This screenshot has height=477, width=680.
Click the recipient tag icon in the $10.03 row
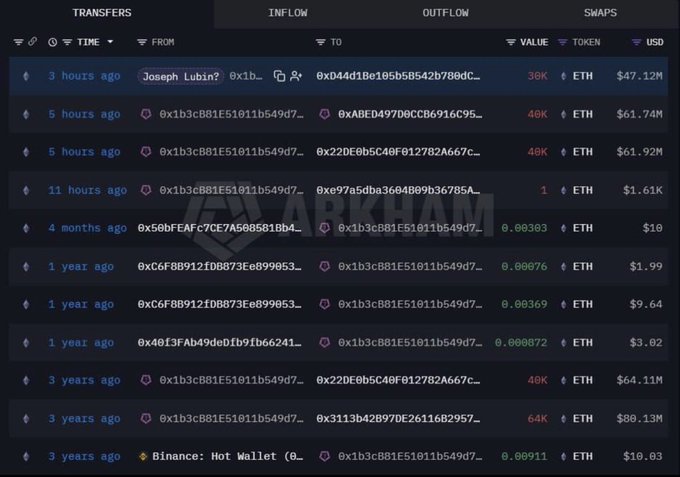(x=324, y=456)
